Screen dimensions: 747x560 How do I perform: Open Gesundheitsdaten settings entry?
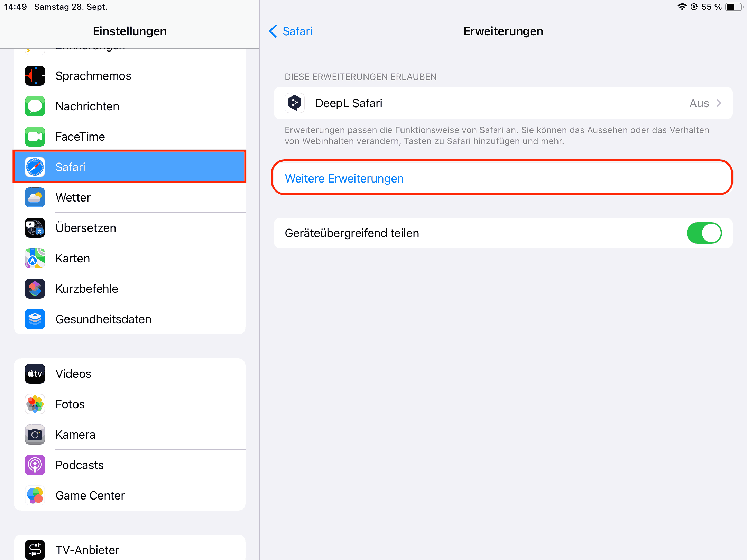tap(103, 319)
